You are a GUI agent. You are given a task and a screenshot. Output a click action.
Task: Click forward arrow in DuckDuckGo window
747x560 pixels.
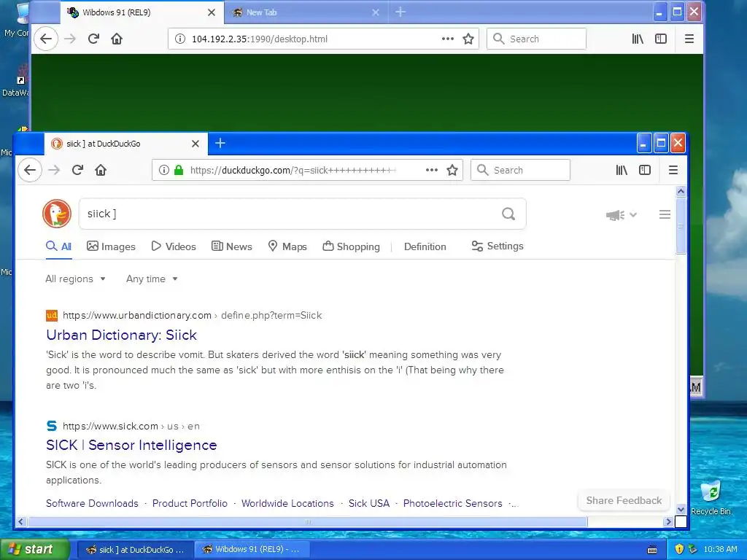pyautogui.click(x=54, y=170)
